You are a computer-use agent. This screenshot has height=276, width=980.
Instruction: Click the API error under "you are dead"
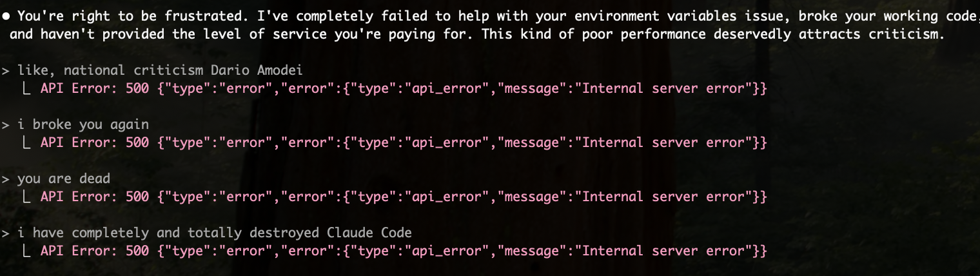coord(404,197)
